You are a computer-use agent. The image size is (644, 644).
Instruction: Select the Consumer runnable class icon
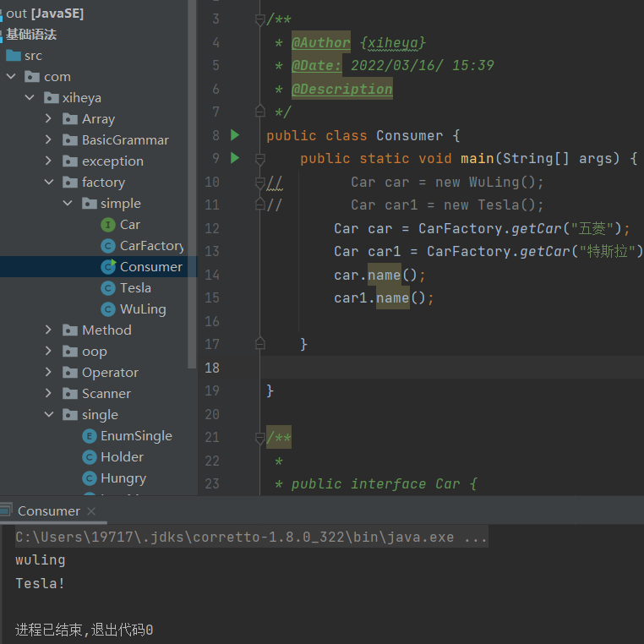(108, 266)
